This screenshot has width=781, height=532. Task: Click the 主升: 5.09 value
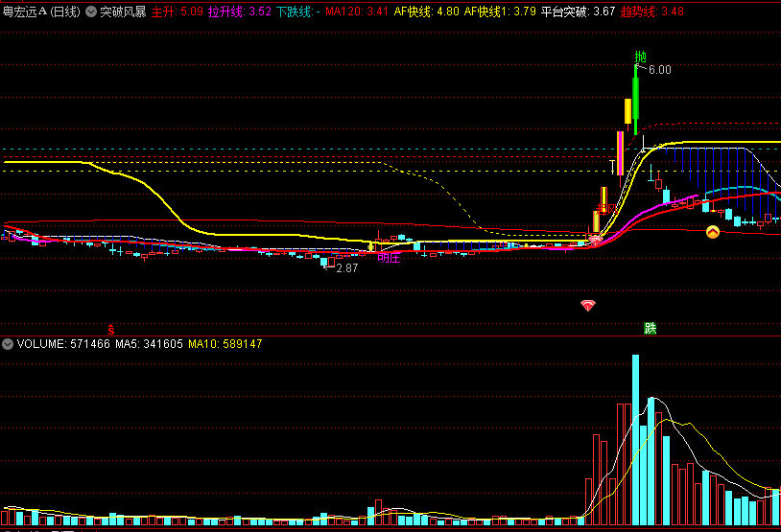pos(177,12)
